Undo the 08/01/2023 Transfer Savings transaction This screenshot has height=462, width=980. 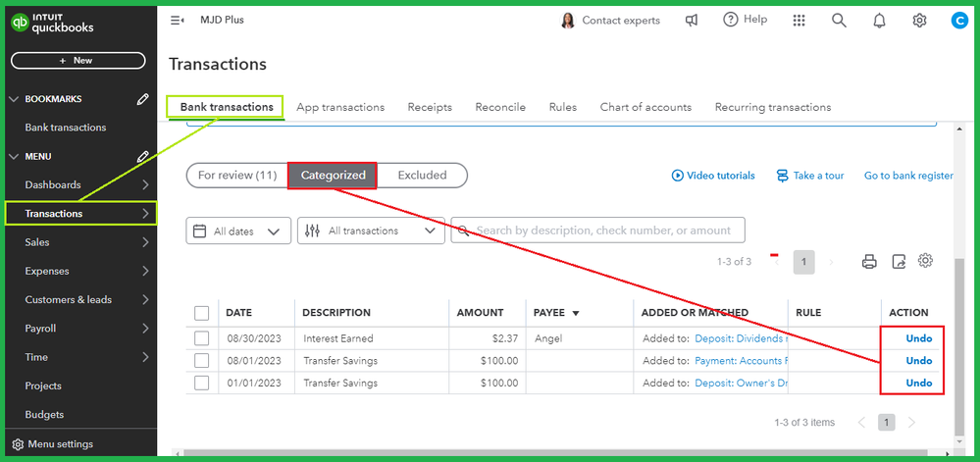pos(919,361)
